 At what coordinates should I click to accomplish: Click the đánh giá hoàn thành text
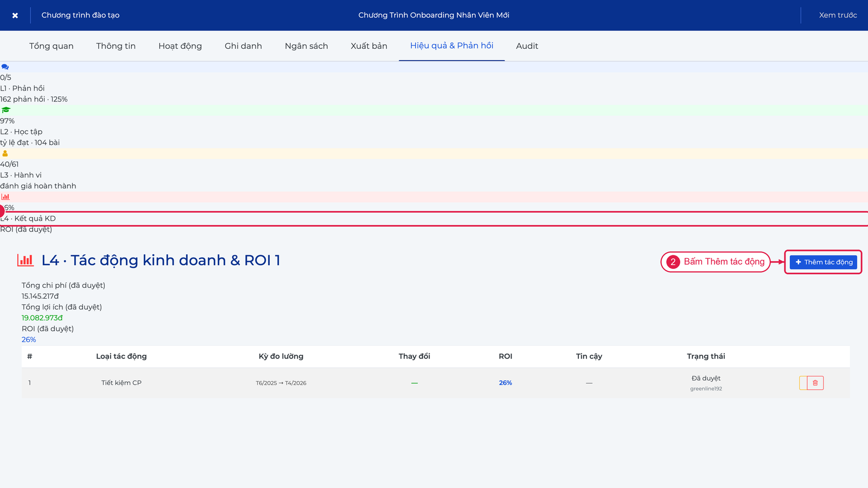(x=38, y=186)
